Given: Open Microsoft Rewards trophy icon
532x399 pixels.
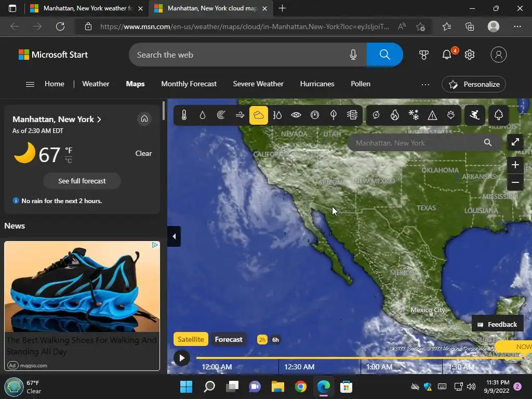Looking at the screenshot, I should click(424, 55).
